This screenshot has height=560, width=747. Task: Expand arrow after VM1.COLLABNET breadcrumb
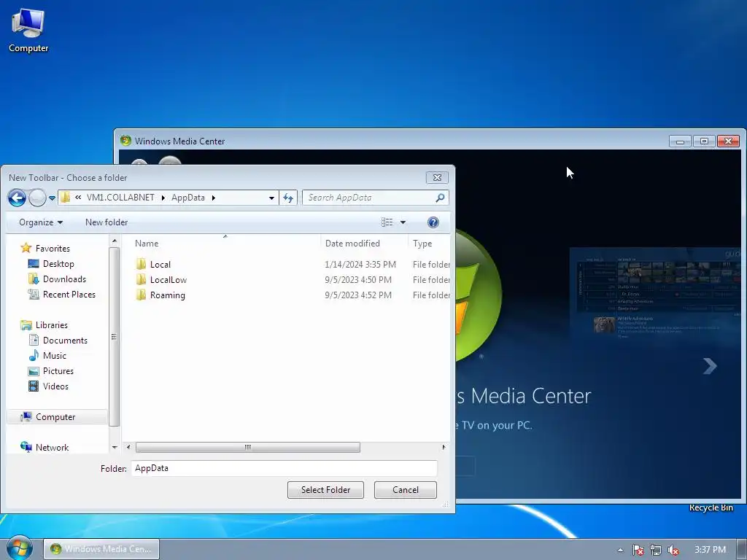tap(163, 198)
